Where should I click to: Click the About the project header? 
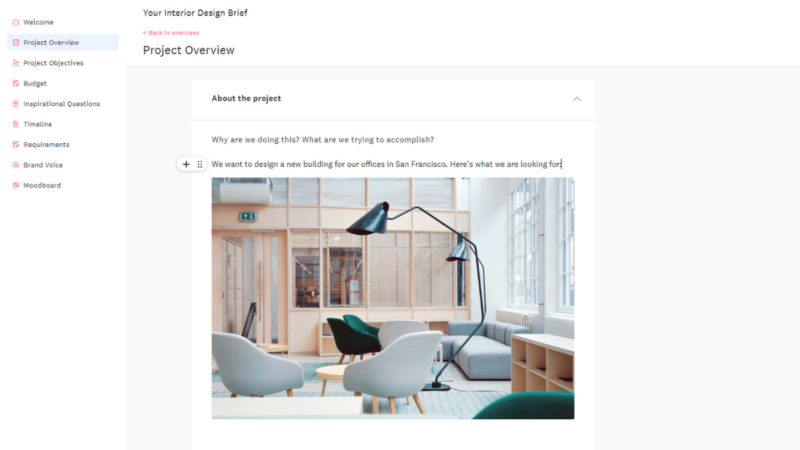click(x=393, y=99)
